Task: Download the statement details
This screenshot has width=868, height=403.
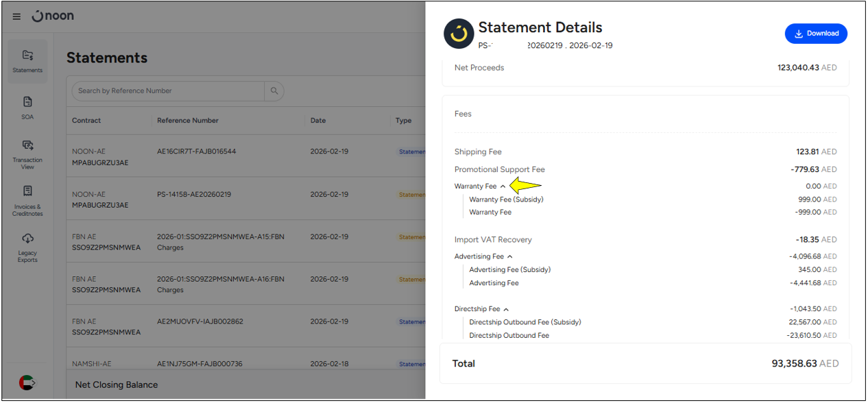Action: click(816, 34)
